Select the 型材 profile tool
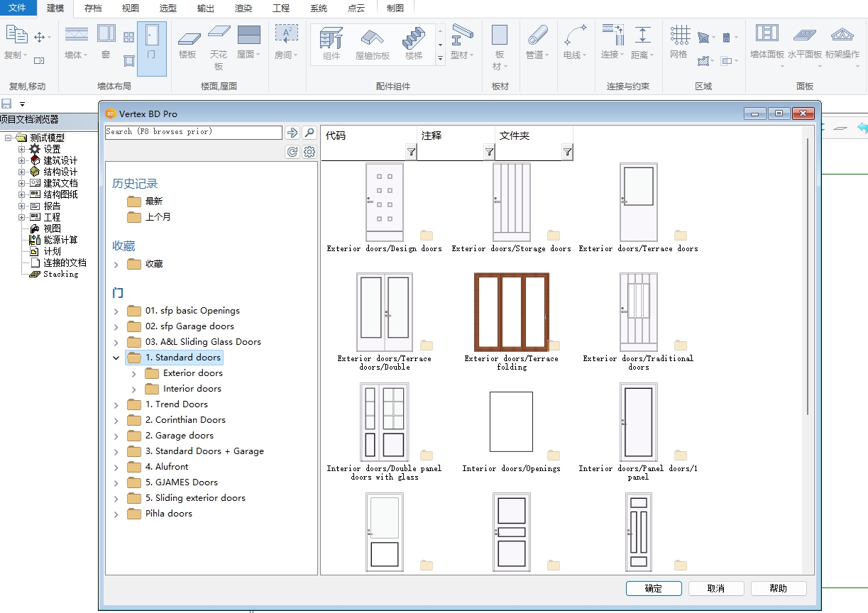Viewport: 868px width, 613px height. click(462, 43)
